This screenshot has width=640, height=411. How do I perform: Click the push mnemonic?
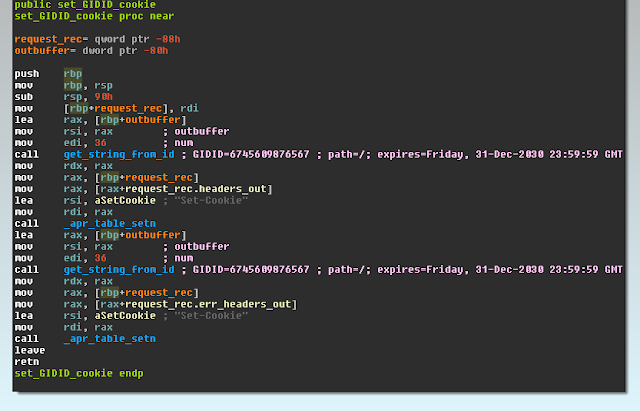[x=27, y=74]
